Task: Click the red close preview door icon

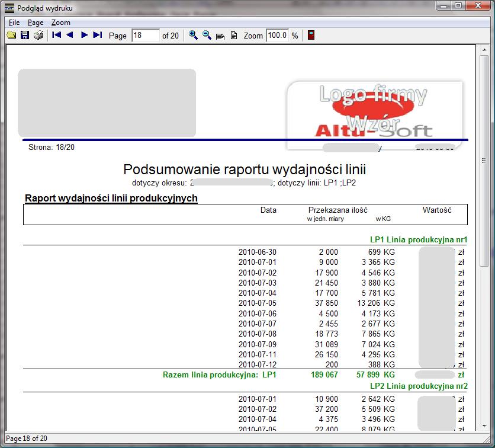Action: click(x=311, y=36)
